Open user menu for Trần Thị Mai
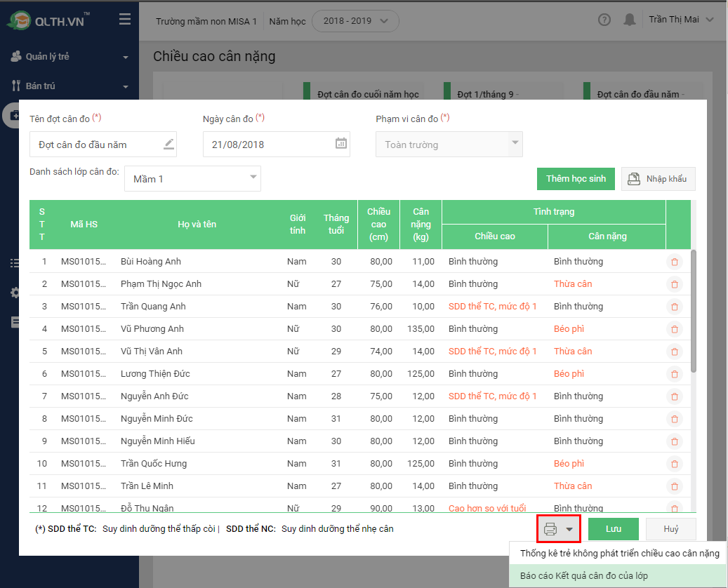Screen dimensions: 728x588 680,20
